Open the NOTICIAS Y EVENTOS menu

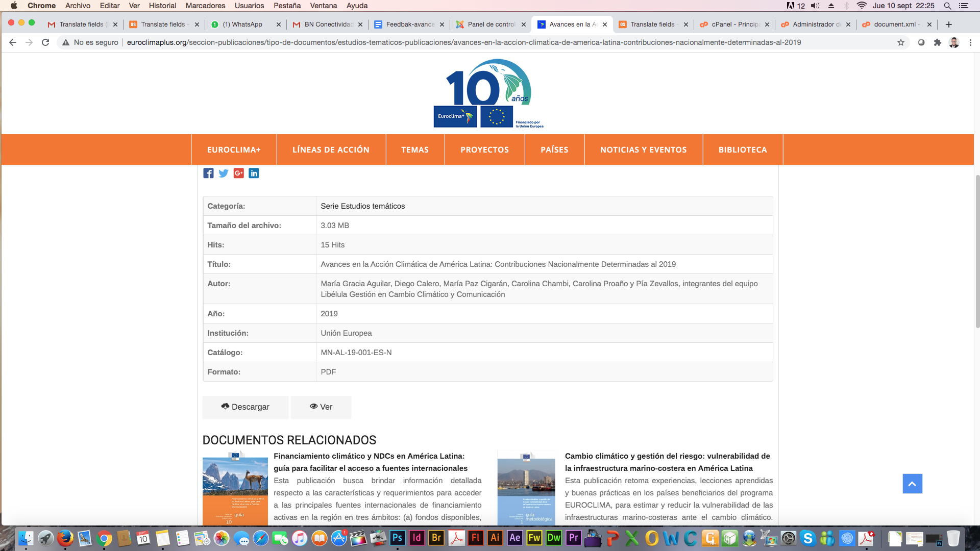click(x=643, y=149)
